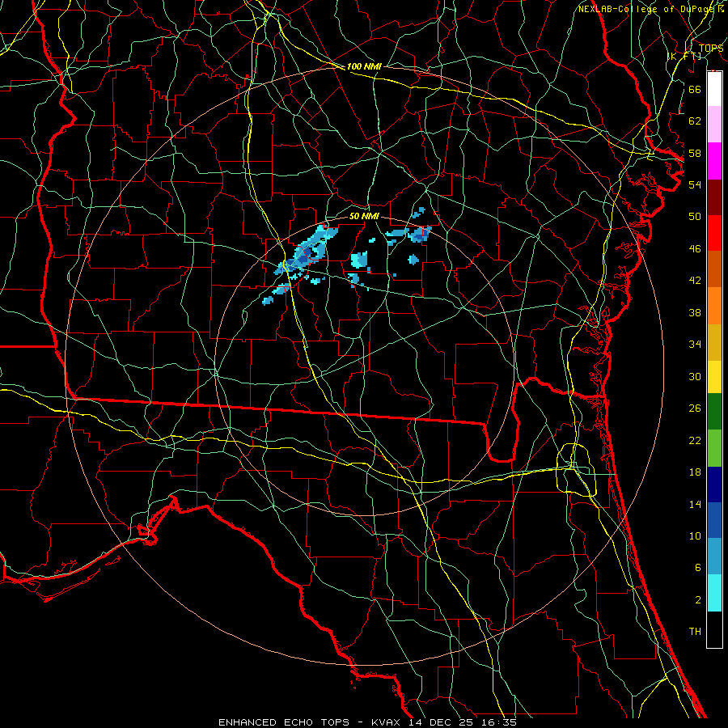Click the white swatch in the tops legend
Image resolution: width=728 pixels, height=728 pixels.
point(714,89)
